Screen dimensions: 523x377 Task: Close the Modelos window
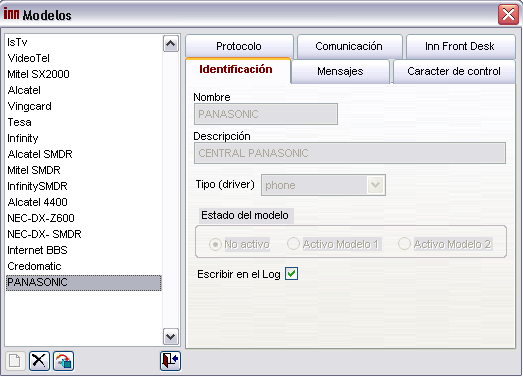tap(508, 14)
